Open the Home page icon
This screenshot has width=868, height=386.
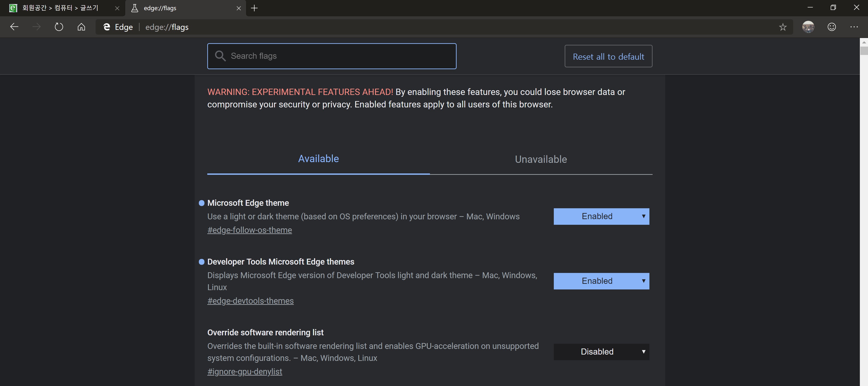click(81, 27)
